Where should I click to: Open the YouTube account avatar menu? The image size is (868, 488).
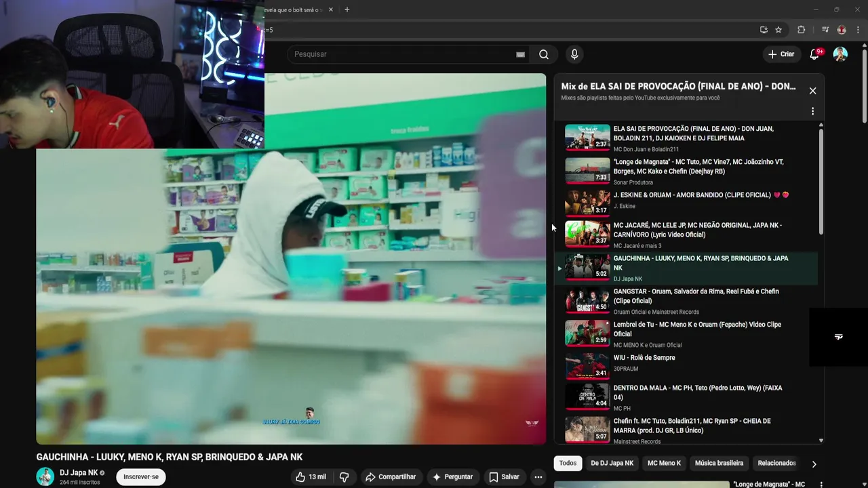coord(840,54)
